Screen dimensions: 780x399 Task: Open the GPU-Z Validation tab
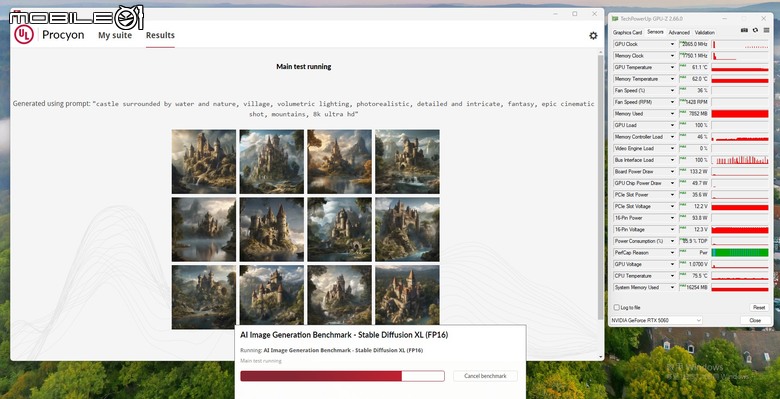pyautogui.click(x=705, y=32)
